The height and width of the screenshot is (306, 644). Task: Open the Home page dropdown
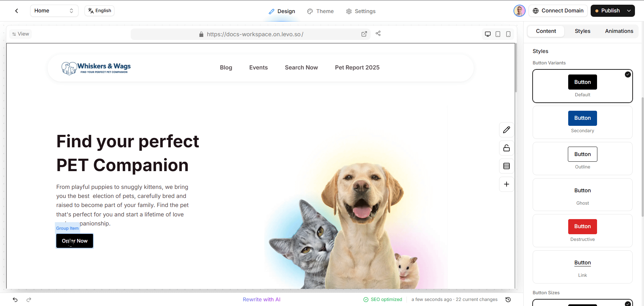click(54, 11)
